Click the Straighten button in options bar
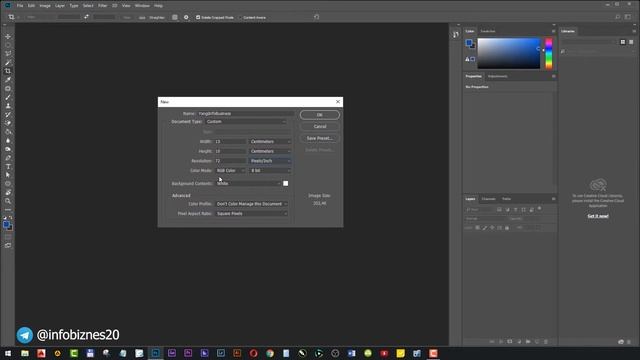The image size is (640, 360). pos(156,18)
